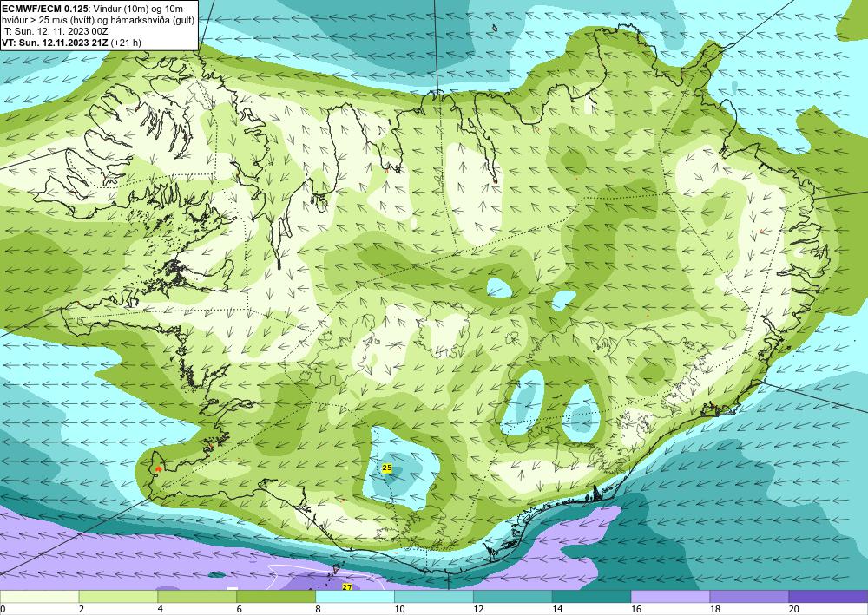868x615 pixels.
Task: Click the 6–8 m/s dark green swatch
Action: click(x=276, y=597)
